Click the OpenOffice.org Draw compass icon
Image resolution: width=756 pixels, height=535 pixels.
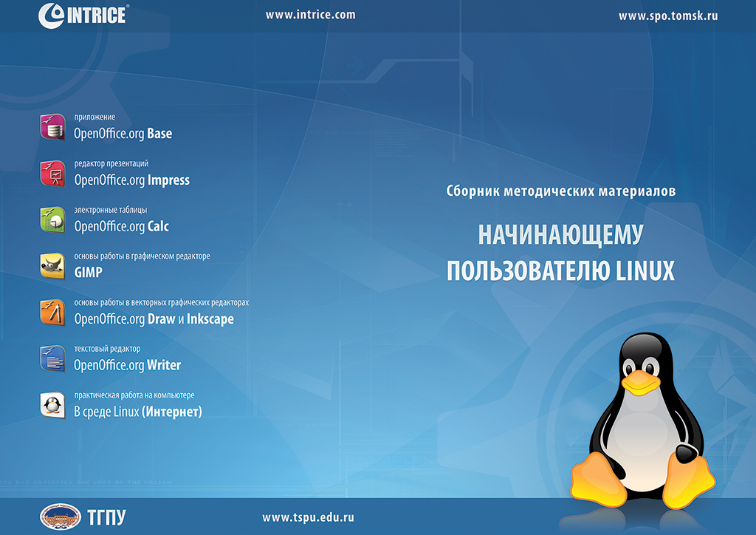coord(52,312)
